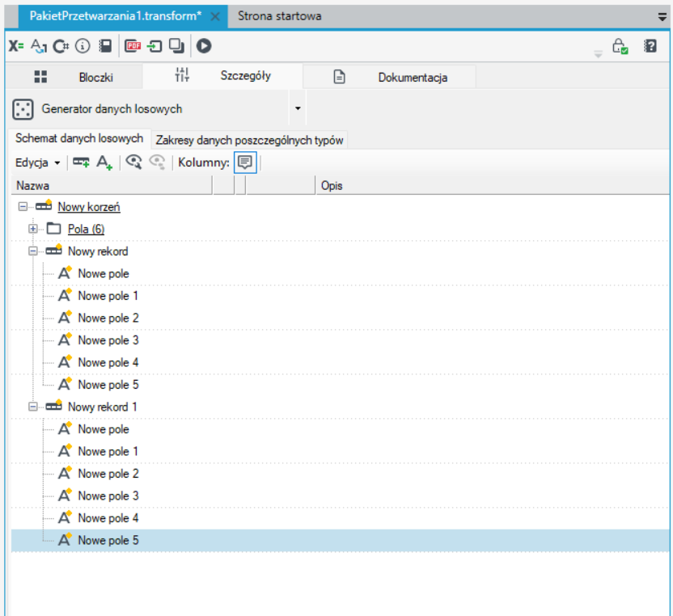Click the add new record icon
Viewport: 673px width, 616px height.
tap(81, 162)
